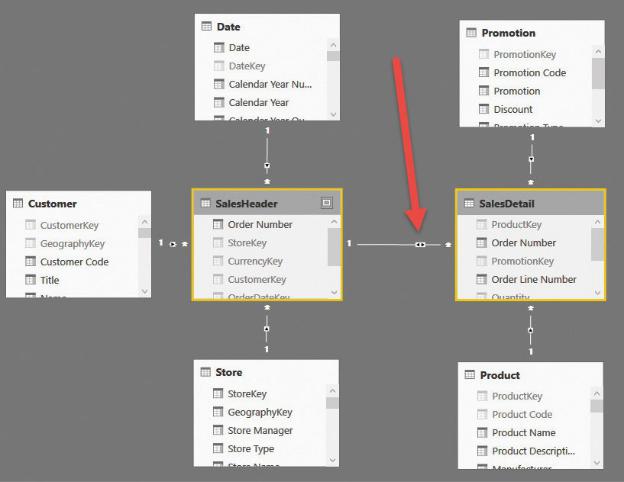Click the Calendar Year field in Date table
The image size is (624, 482).
coord(258,102)
